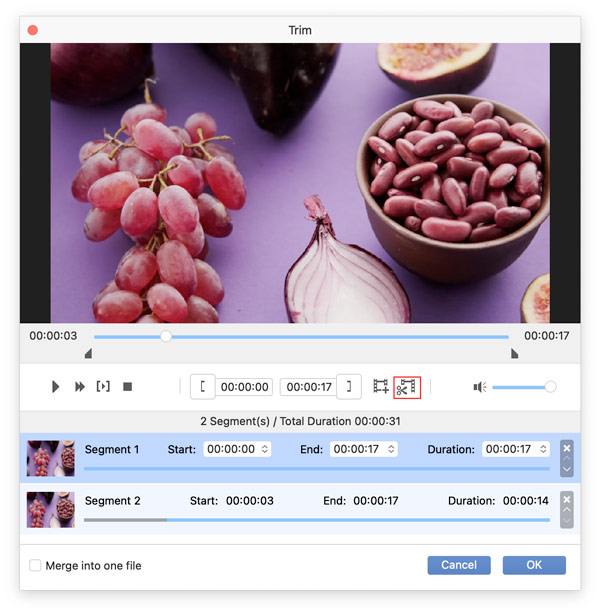Screen dimensions: 600x613
Task: Move Segment 1 down with chevron arrow
Action: tap(567, 469)
